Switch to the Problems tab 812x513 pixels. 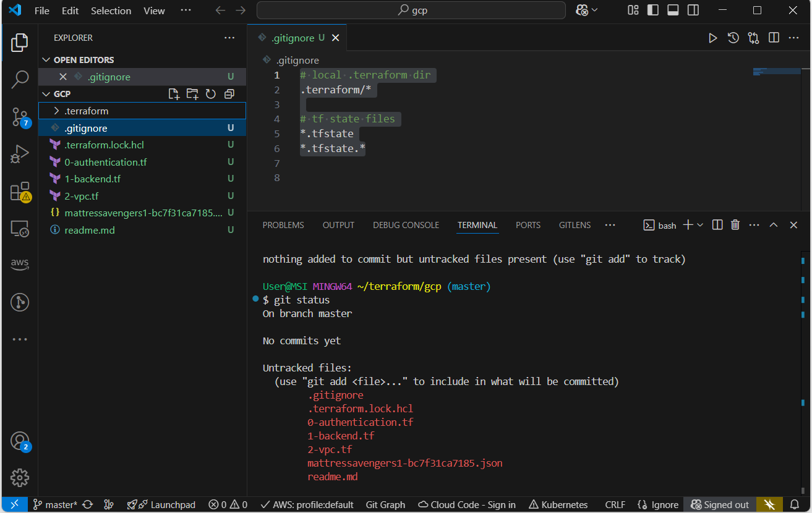(283, 225)
